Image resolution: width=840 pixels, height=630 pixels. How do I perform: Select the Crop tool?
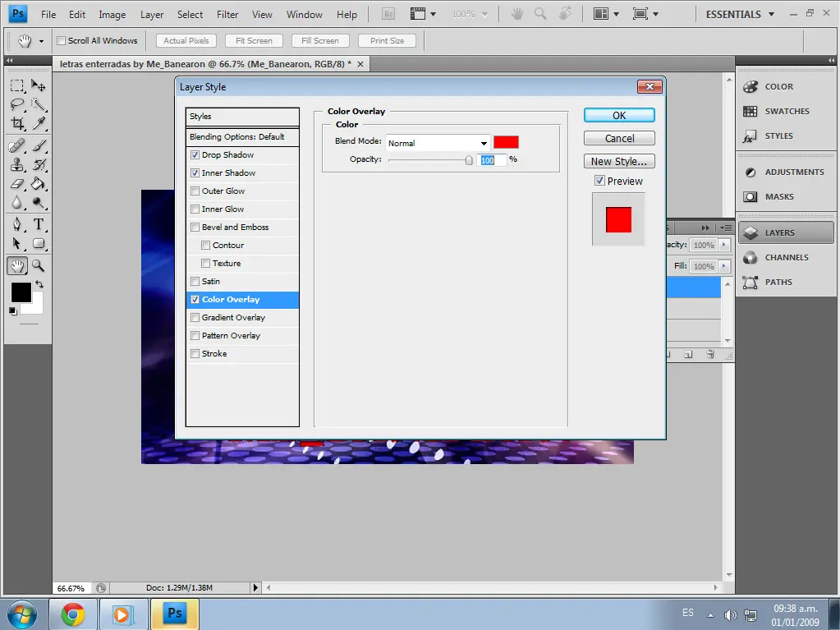click(x=17, y=124)
